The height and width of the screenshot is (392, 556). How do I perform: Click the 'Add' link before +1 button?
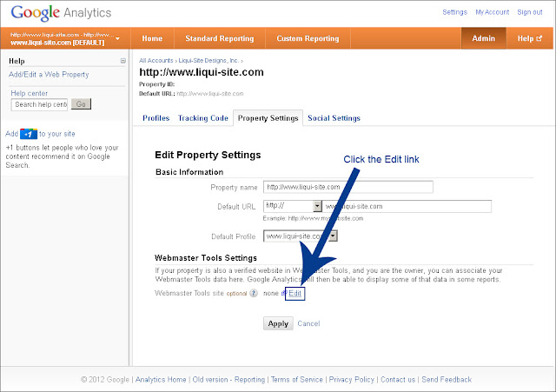[11, 134]
